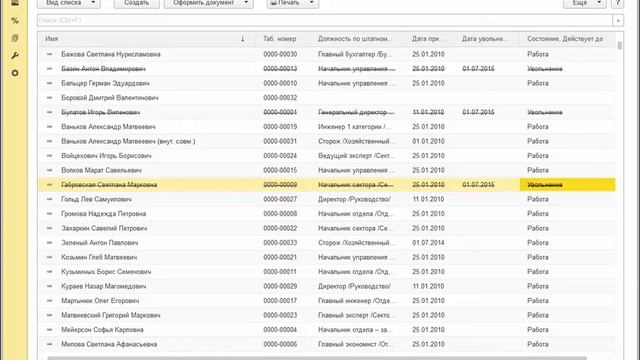Click the row marker icon for Захаркин Савелий Петрович

(50, 228)
